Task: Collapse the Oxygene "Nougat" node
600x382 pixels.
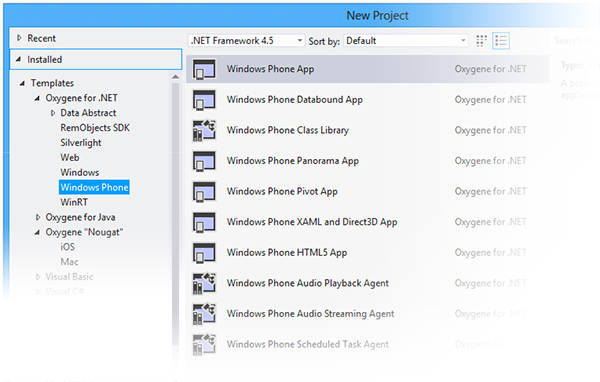Action: [37, 232]
